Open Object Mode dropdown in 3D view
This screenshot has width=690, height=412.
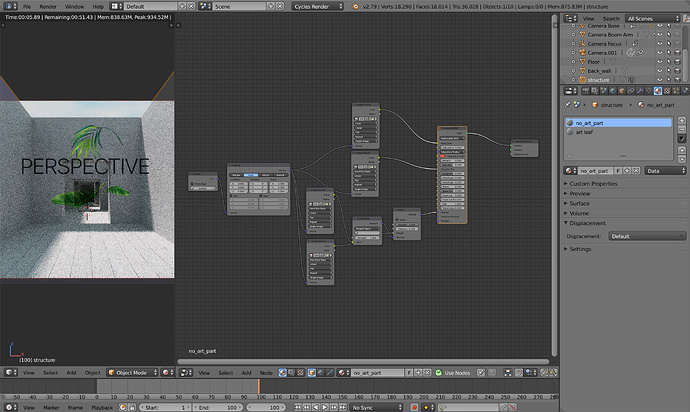point(132,372)
